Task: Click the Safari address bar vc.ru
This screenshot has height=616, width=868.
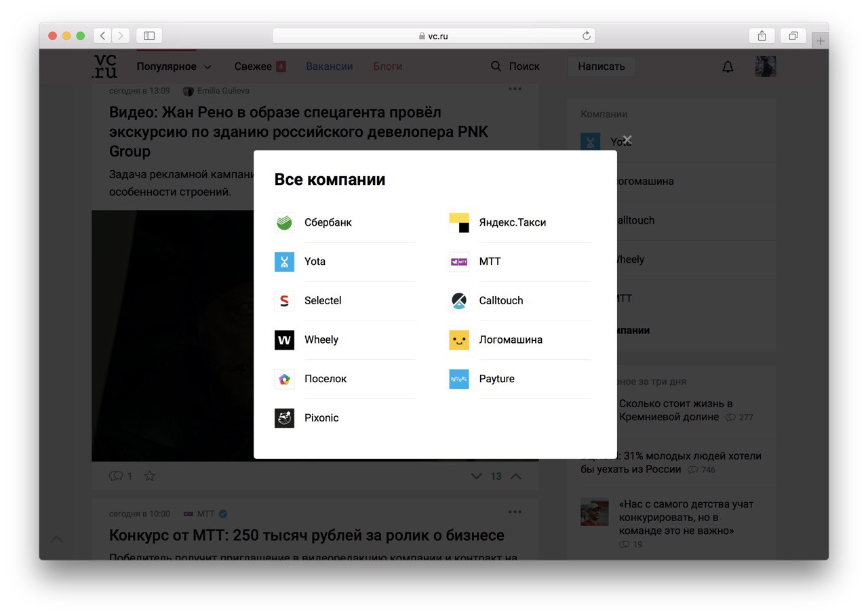Action: [x=434, y=36]
